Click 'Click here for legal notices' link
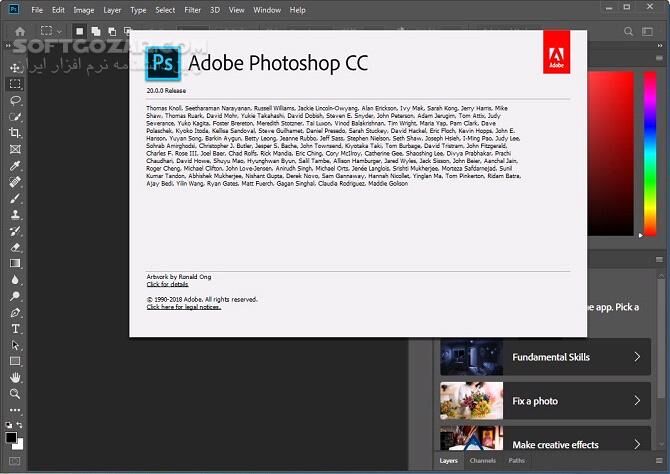The width and height of the screenshot is (670, 474). click(x=184, y=307)
